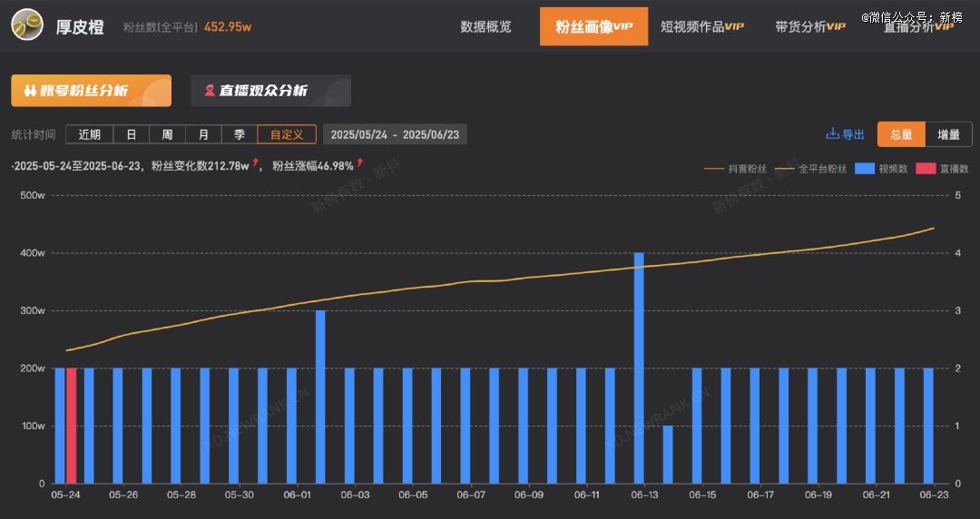Click the red livestream bar on 05-24
The height and width of the screenshot is (519, 980).
click(72, 426)
